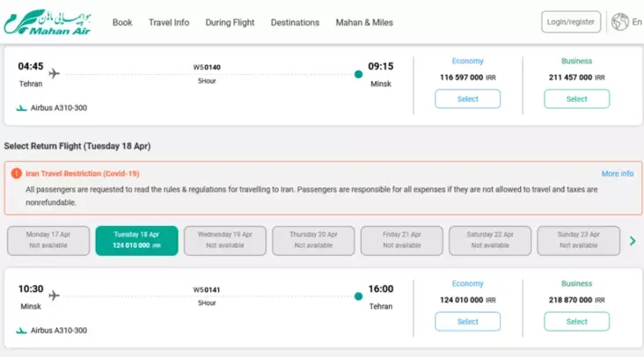644x357 pixels.
Task: Click green arrival dot before 16:00 Tehran
Action: click(358, 296)
